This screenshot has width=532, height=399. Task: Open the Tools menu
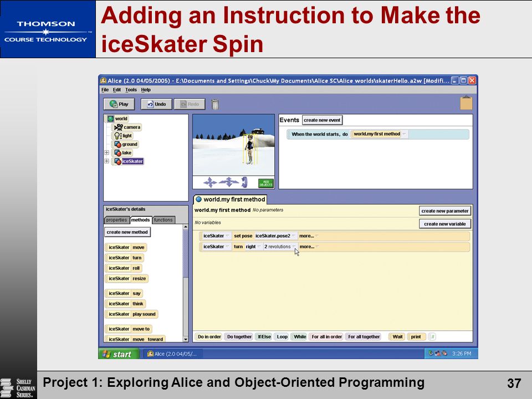[x=131, y=90]
